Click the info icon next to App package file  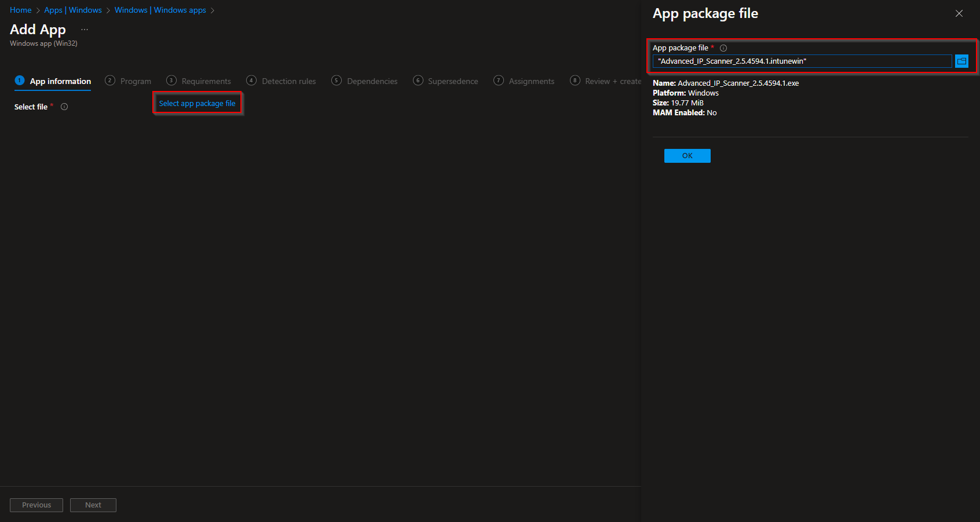tap(723, 48)
